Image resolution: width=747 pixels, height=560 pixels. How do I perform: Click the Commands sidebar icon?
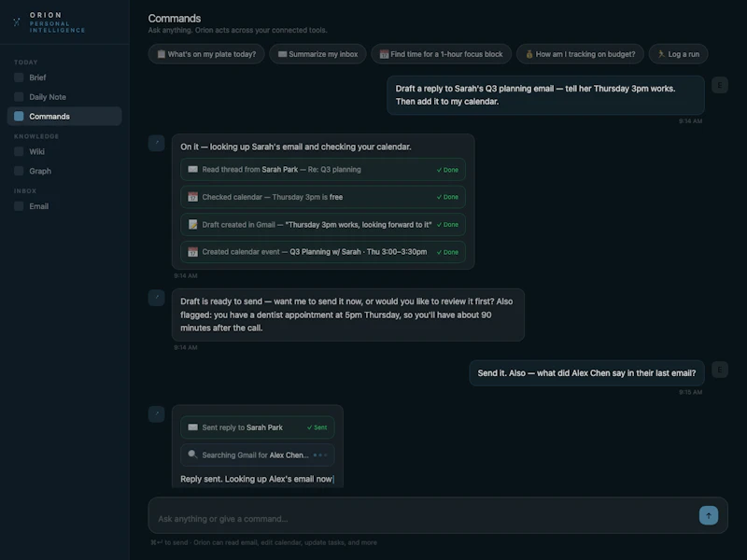click(x=19, y=116)
